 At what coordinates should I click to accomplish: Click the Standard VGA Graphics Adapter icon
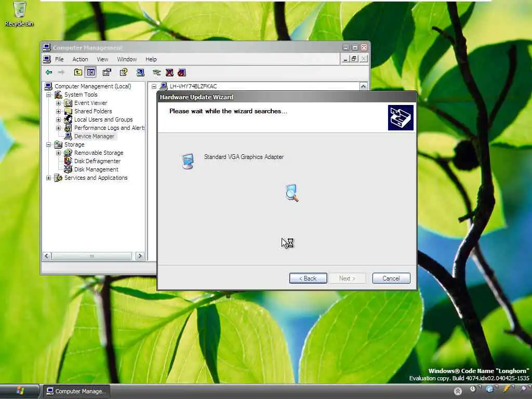point(188,161)
